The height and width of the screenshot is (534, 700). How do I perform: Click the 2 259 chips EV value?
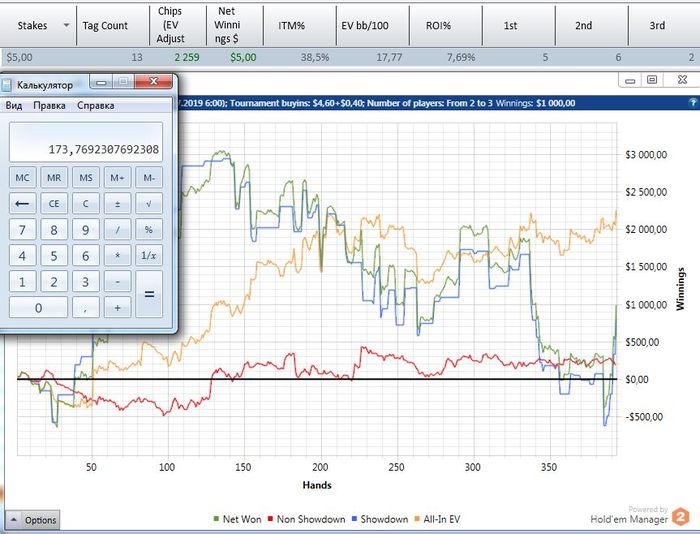(x=187, y=58)
